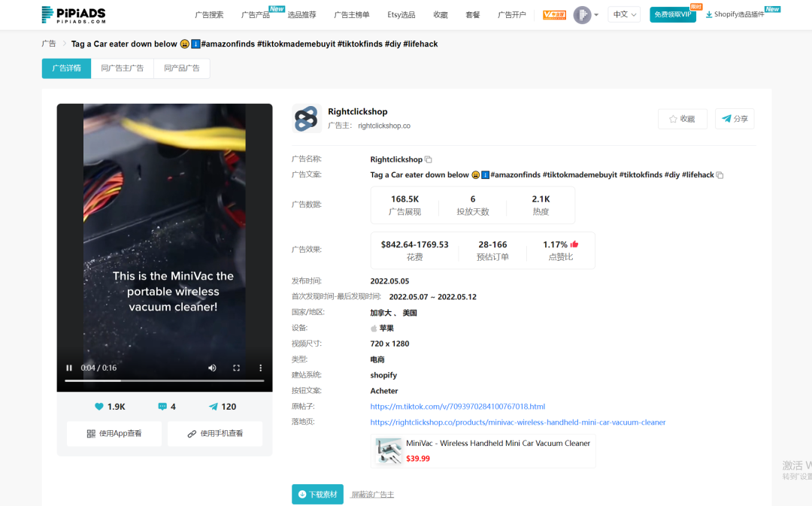This screenshot has height=506, width=812.
Task: Click Shopify选品插件 download link
Action: coord(735,14)
